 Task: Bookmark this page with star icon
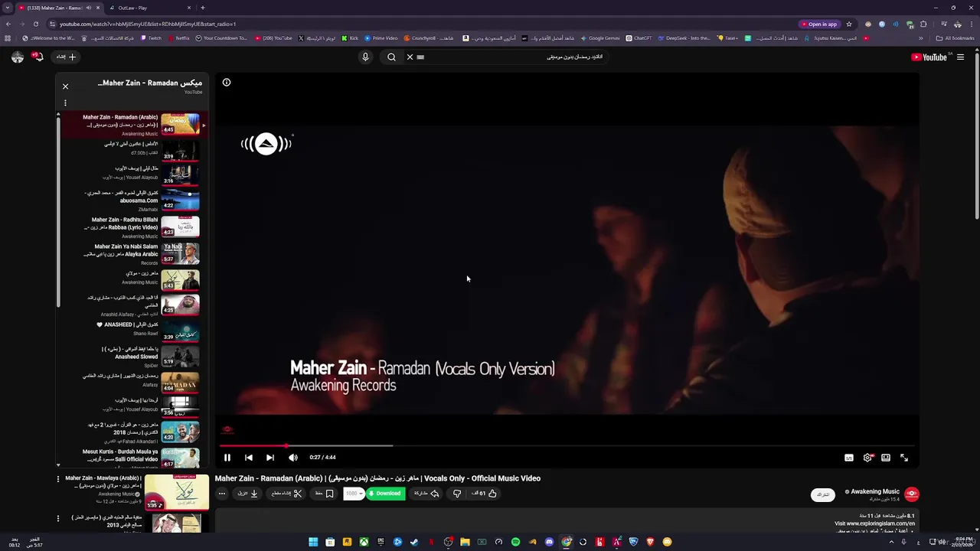(849, 24)
